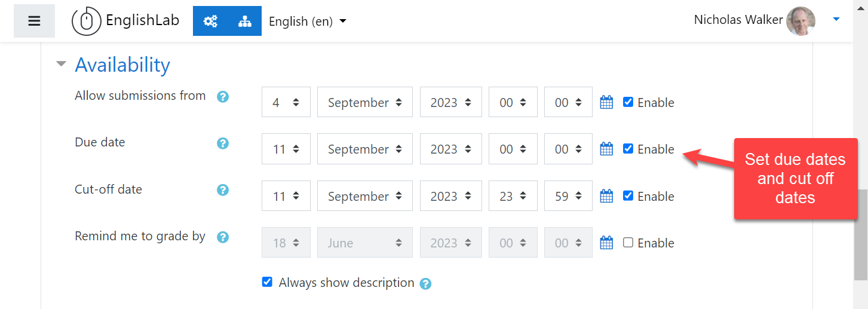The image size is (868, 309).
Task: Open the Due date month dropdown
Action: [364, 149]
